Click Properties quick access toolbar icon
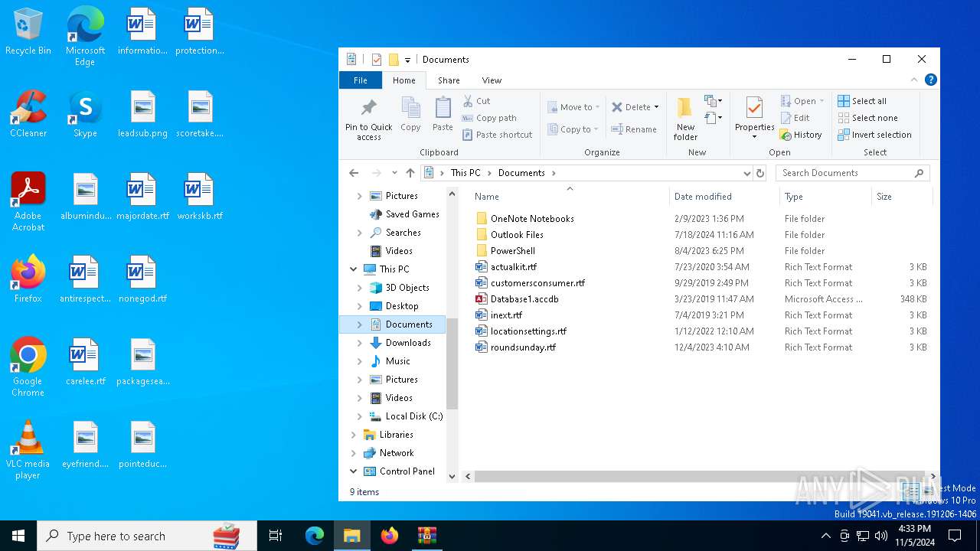The image size is (980, 551). [376, 60]
